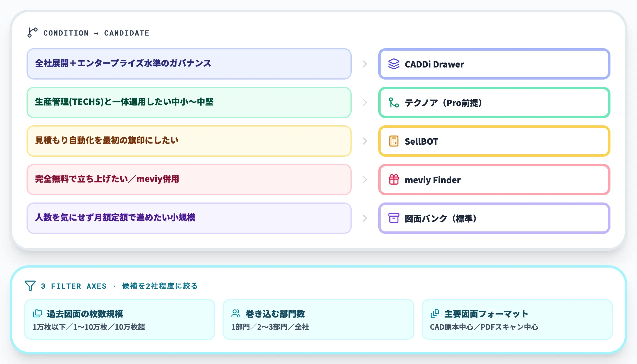Click the copy icon beside 過去図面の枚数規模
Viewport: 637px width, 364px height.
point(37,313)
